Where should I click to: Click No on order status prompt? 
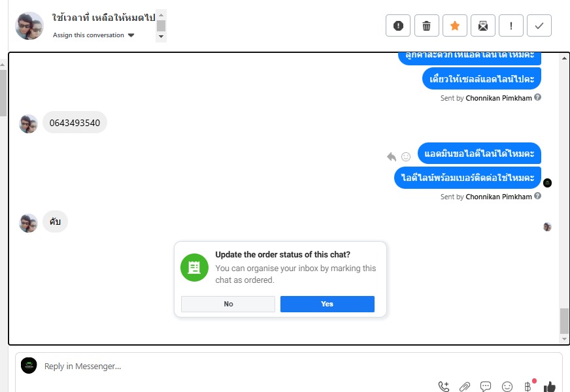pyautogui.click(x=228, y=304)
